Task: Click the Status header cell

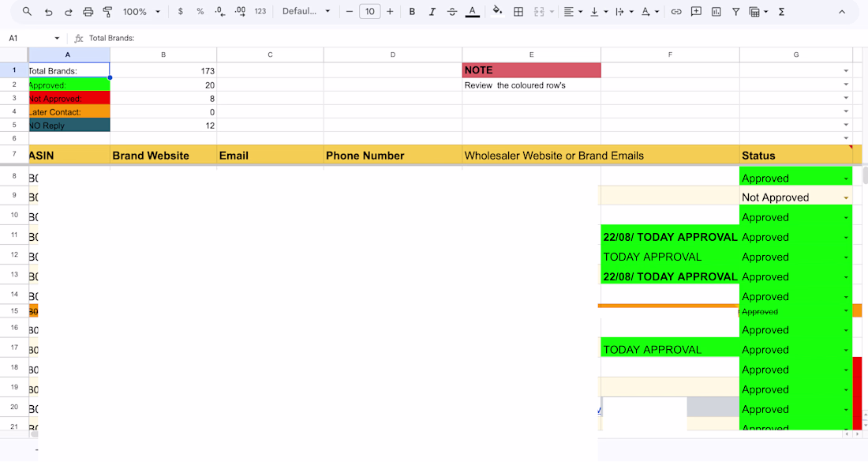Action: [x=796, y=155]
